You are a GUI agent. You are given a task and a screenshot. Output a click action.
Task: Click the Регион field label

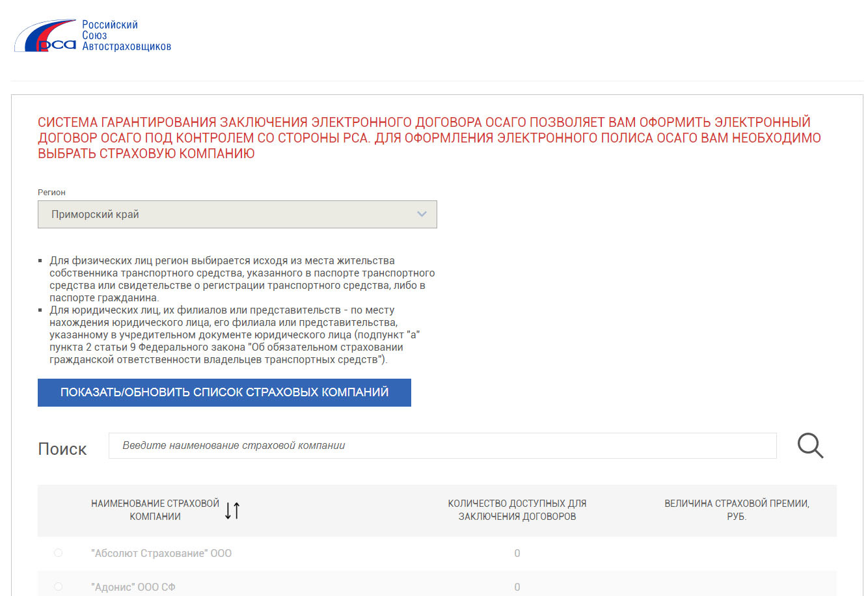tap(51, 193)
